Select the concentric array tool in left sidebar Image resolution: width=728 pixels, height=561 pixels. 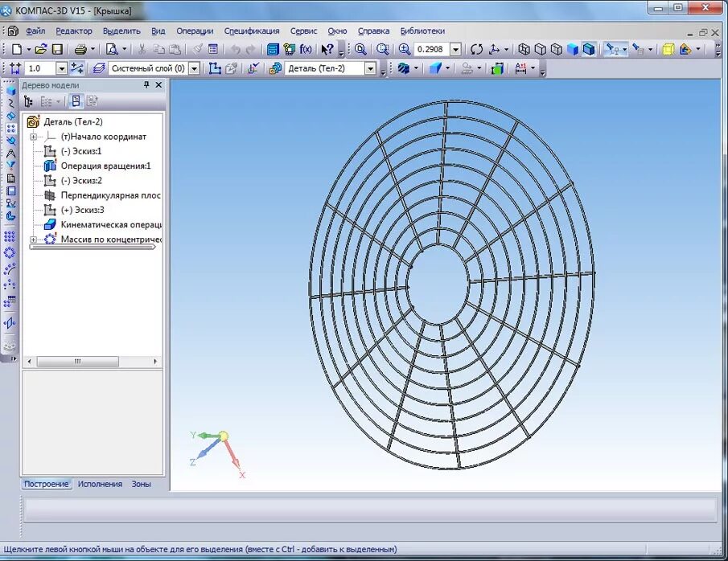point(10,252)
